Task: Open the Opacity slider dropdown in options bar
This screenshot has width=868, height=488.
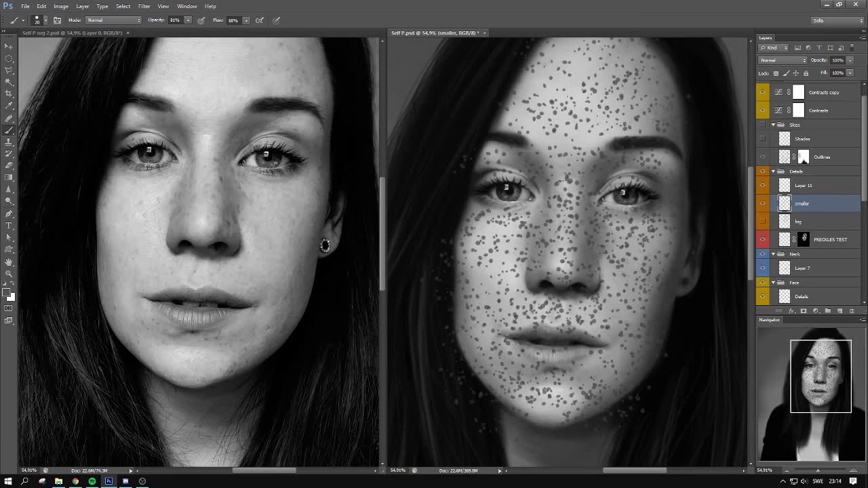Action: [x=188, y=20]
